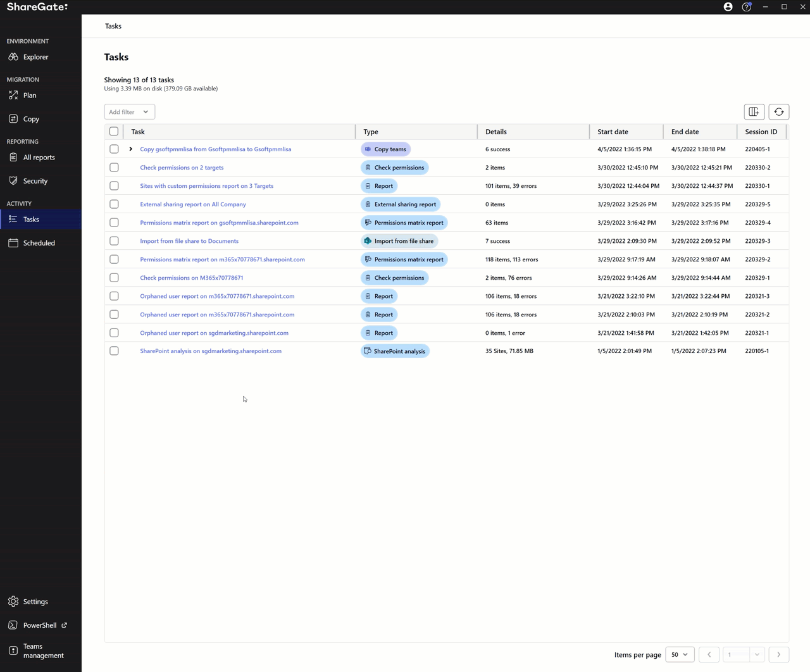Open the All reports clipboard icon

[x=13, y=158]
